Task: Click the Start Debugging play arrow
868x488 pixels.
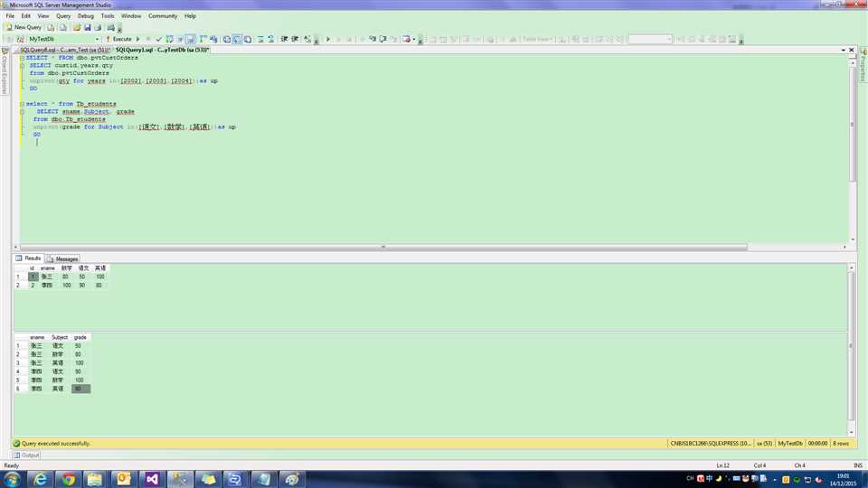Action: click(x=328, y=39)
